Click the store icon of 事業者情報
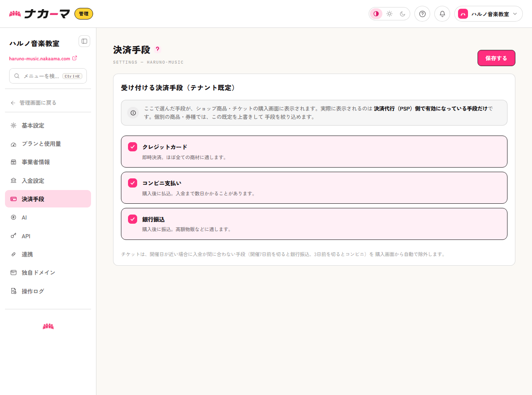This screenshot has width=532, height=395. click(13, 162)
